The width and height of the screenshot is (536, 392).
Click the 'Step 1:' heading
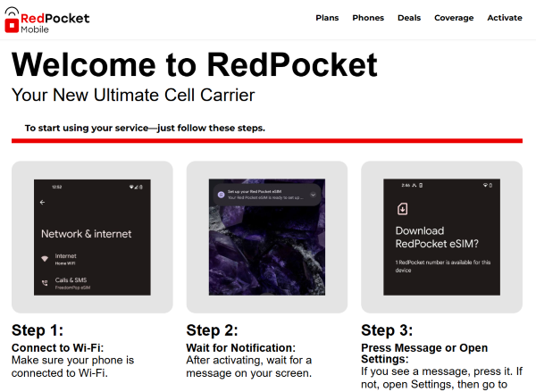click(x=38, y=330)
